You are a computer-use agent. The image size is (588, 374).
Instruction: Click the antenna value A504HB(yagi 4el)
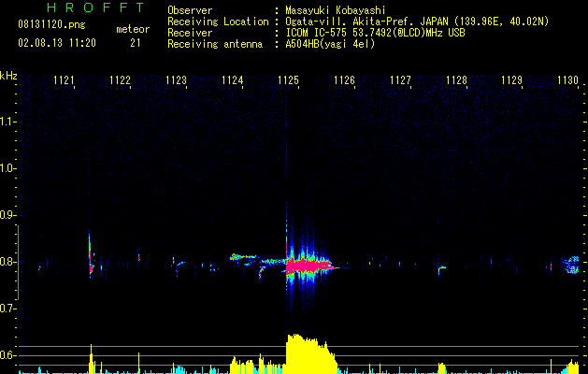(330, 44)
